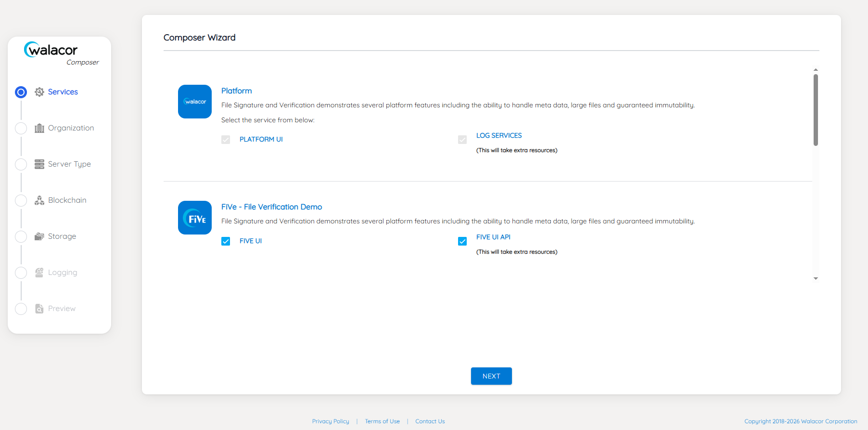Click 'Select the service from below:' text

tap(268, 120)
